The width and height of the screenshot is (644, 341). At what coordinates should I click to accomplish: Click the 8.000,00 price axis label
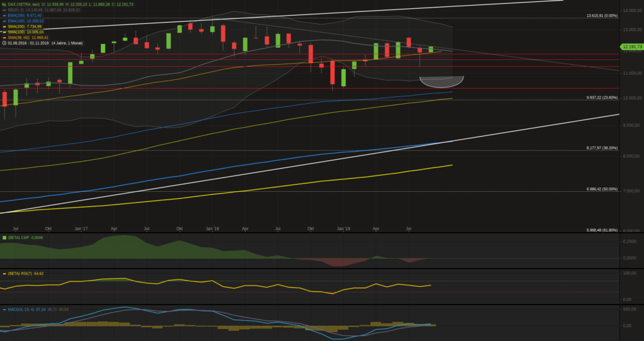pos(631,156)
